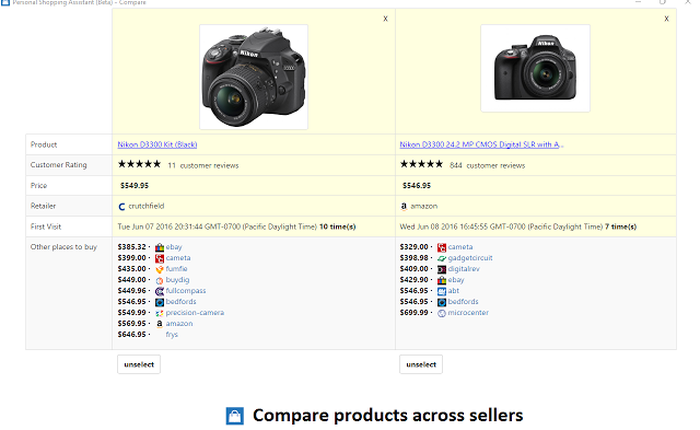The width and height of the screenshot is (700, 430).
Task: Click the Microcenter icon beside $699.99
Action: click(x=441, y=312)
